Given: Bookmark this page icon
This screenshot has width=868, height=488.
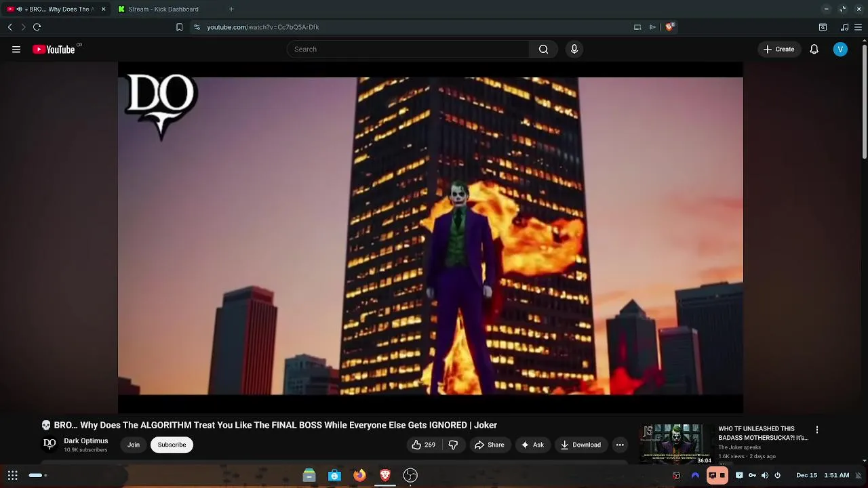Looking at the screenshot, I should pyautogui.click(x=179, y=27).
